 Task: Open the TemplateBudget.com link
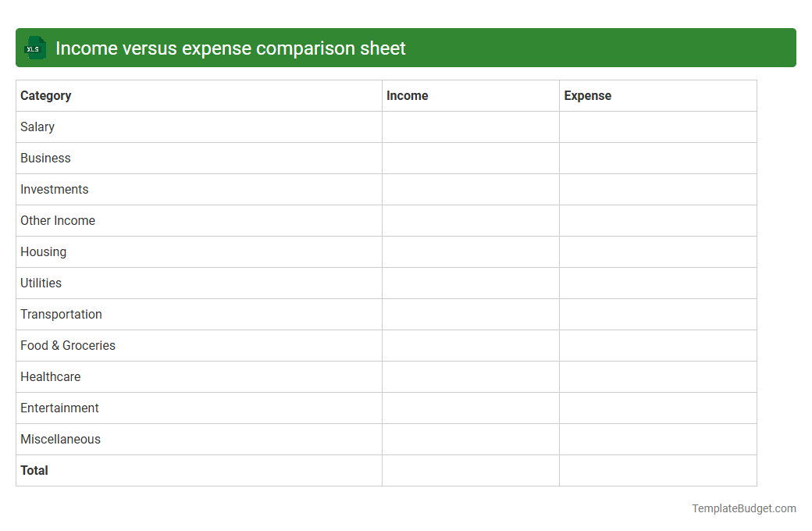(743, 508)
